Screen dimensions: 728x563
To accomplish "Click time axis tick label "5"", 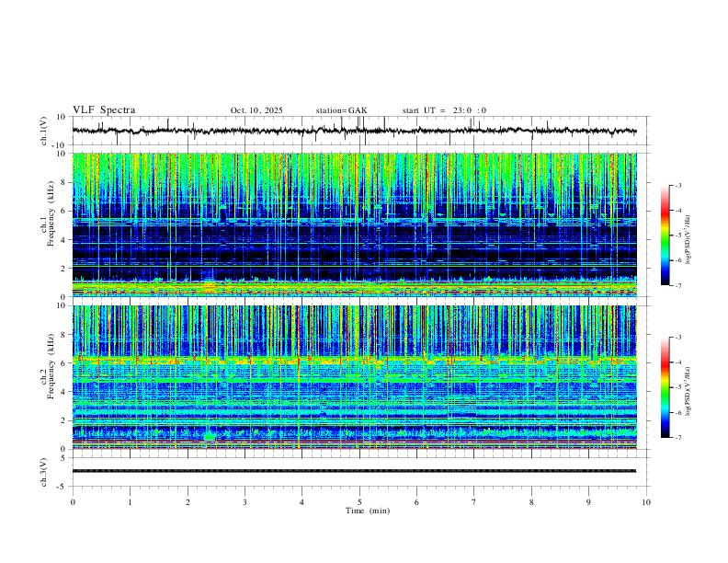I will tap(359, 502).
